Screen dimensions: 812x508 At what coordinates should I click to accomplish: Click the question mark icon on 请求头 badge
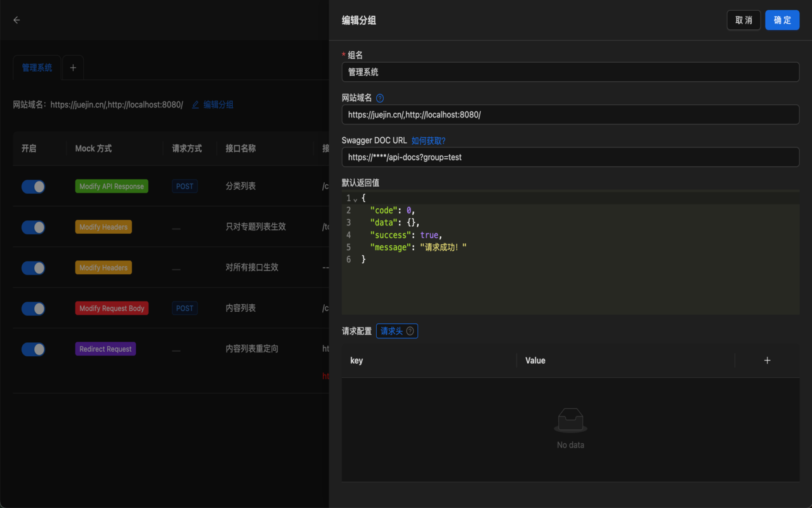coord(410,330)
